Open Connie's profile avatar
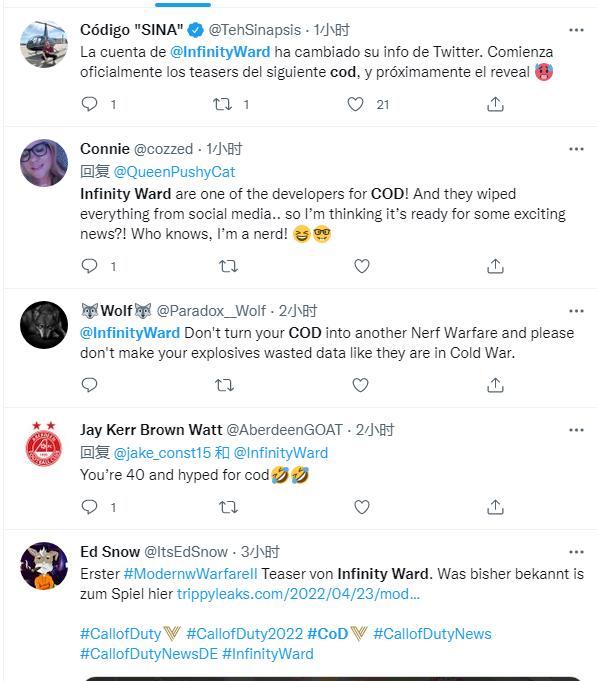This screenshot has height=681, width=597. (44, 163)
